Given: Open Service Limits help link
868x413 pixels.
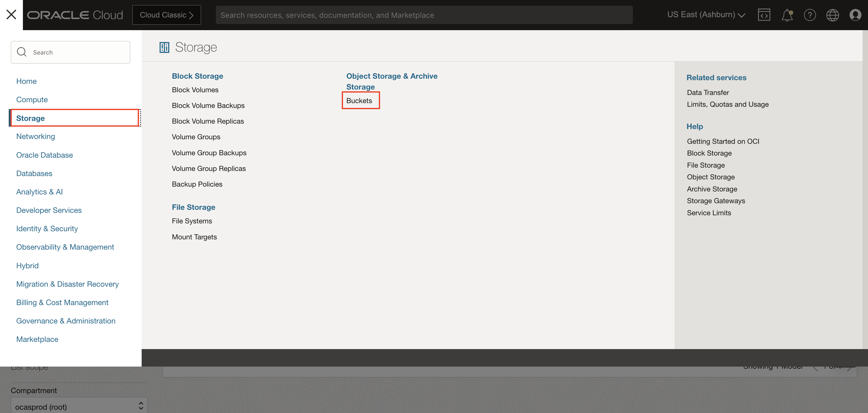Looking at the screenshot, I should (709, 213).
